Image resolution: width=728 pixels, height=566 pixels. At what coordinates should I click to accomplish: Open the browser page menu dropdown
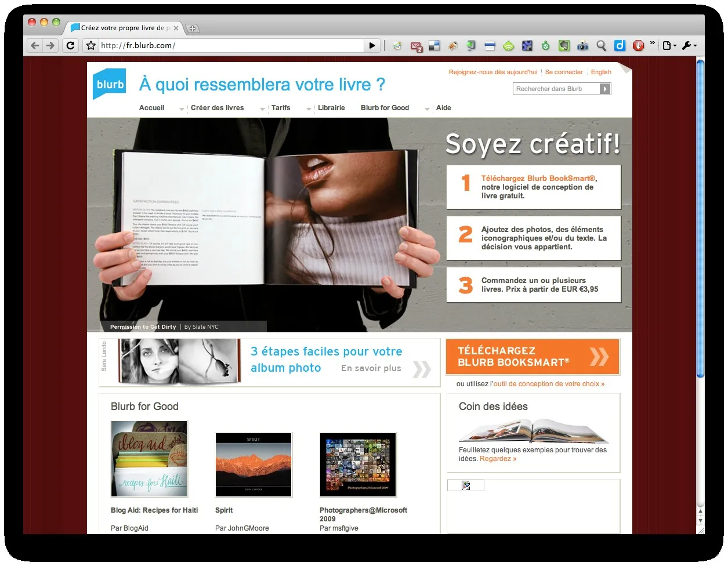pos(669,45)
